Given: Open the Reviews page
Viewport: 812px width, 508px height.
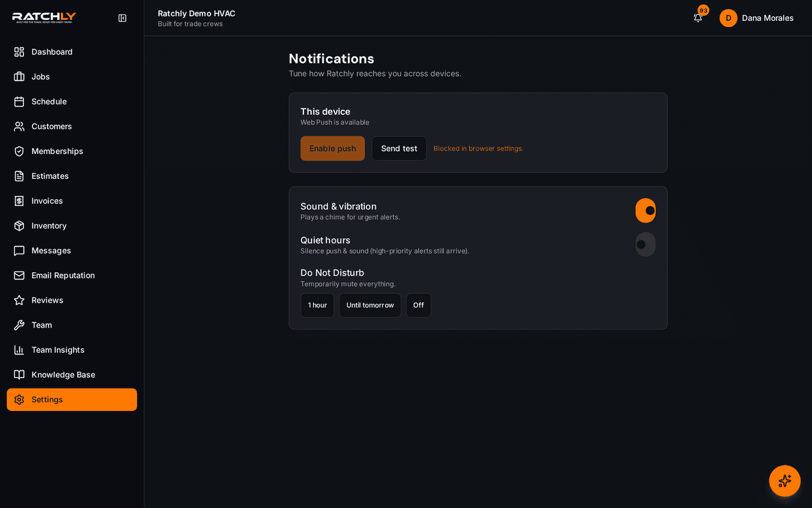Looking at the screenshot, I should [x=72, y=300].
